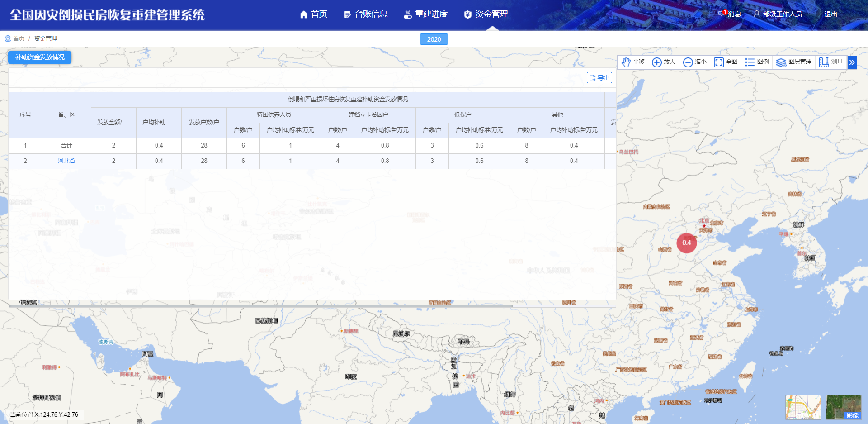Viewport: 868px width, 424px height.
Task: Click the red 0.4 marker on the map
Action: (x=687, y=243)
